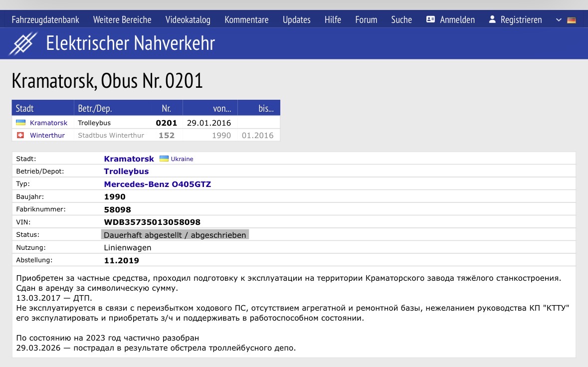Open bold Kramatorsk city link
Screen dimensions: 588x367
(x=129, y=159)
